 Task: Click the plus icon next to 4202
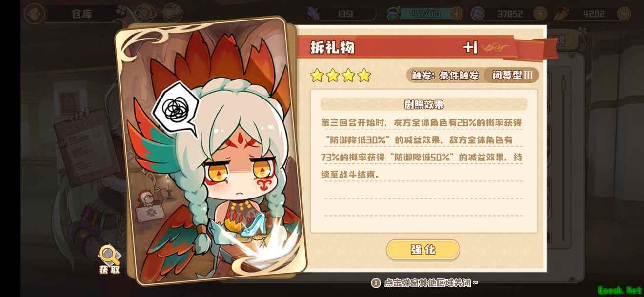[624, 14]
